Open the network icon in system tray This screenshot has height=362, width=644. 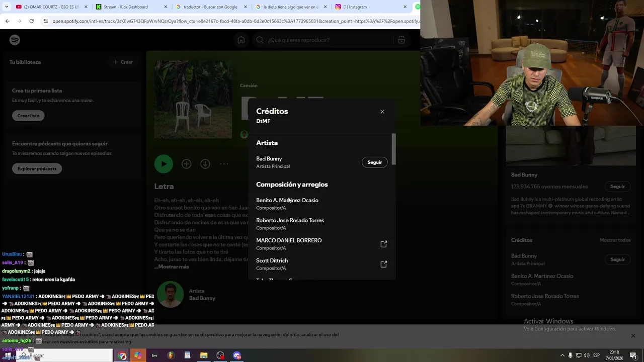(x=579, y=355)
